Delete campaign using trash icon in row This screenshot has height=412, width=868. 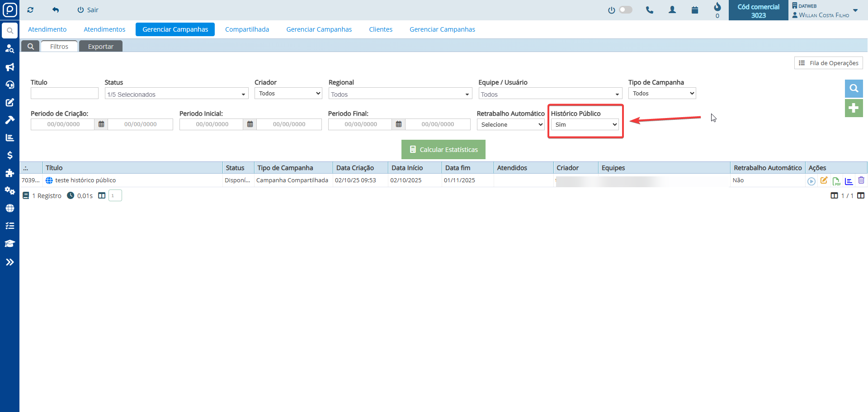[x=861, y=180]
